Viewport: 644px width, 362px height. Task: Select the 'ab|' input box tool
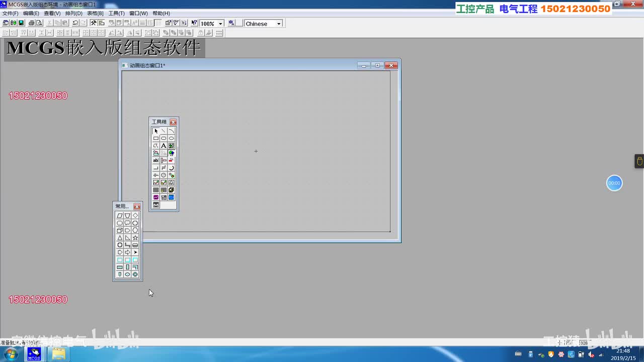click(x=156, y=160)
